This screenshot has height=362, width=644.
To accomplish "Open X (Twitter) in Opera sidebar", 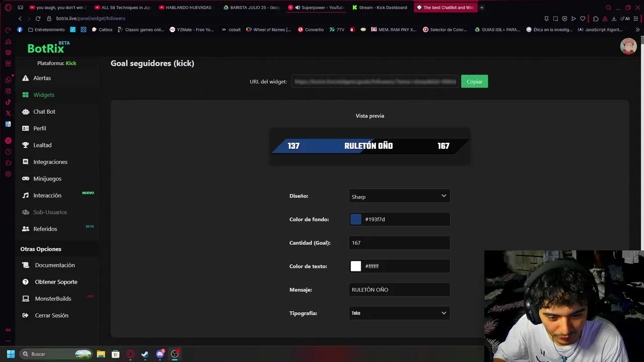I will [8, 113].
